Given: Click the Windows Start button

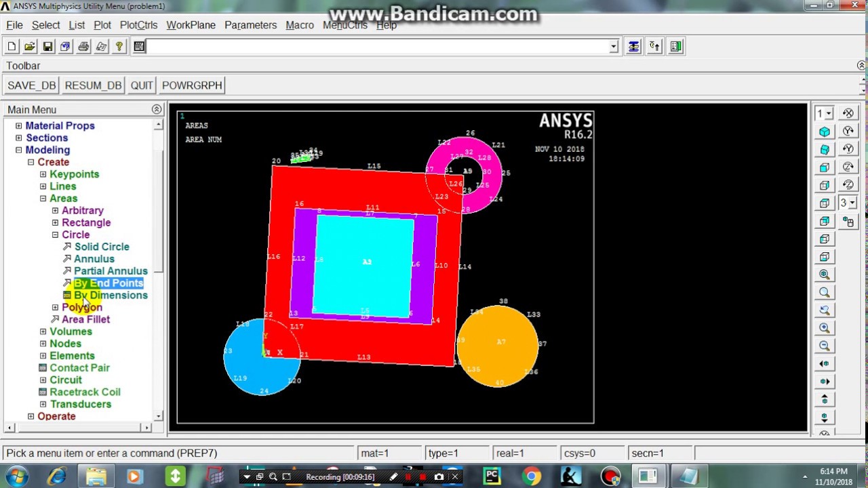Looking at the screenshot, I should (x=16, y=476).
